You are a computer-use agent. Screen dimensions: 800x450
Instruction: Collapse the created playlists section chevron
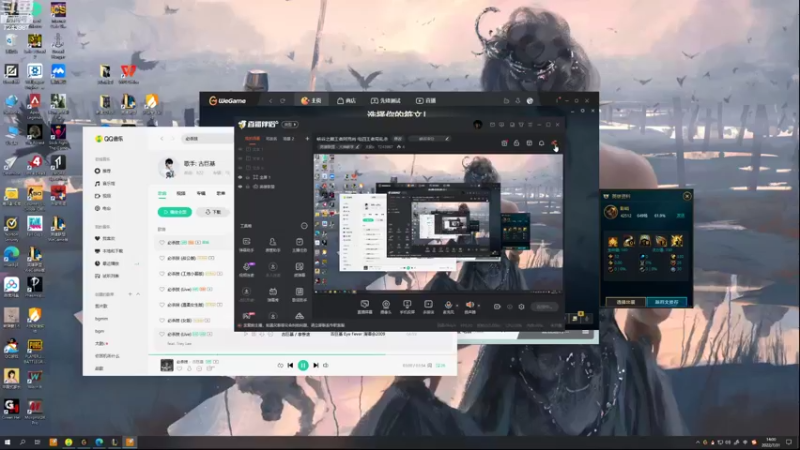tap(138, 294)
